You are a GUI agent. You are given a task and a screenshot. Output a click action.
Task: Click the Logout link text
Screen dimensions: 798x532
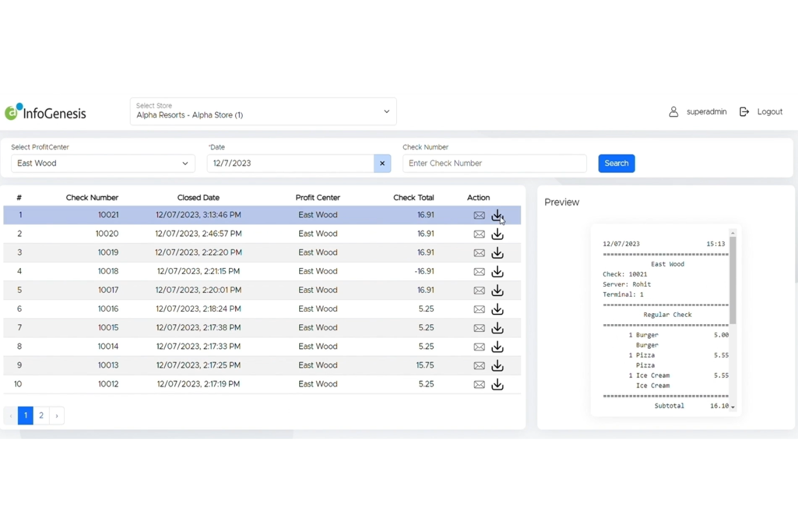(x=769, y=112)
